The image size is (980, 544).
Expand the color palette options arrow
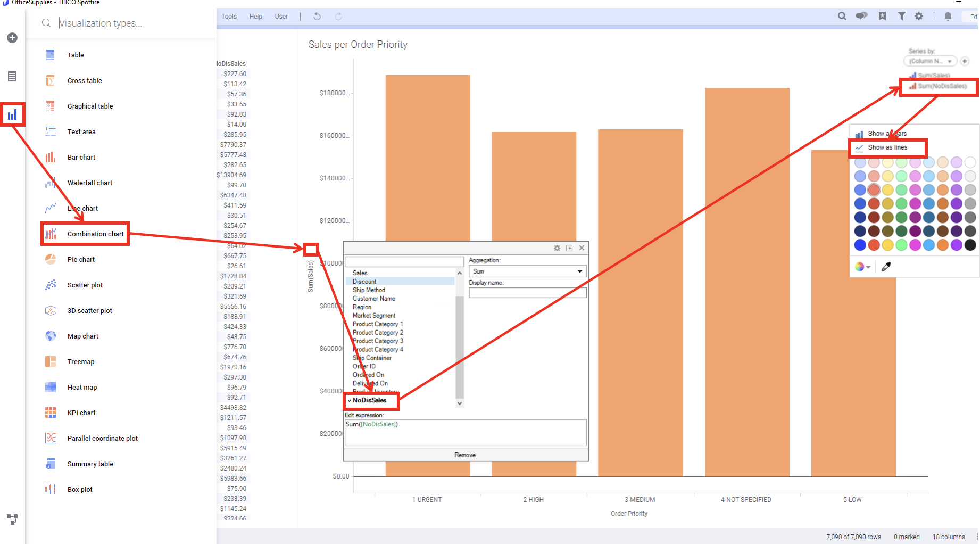[x=868, y=267]
